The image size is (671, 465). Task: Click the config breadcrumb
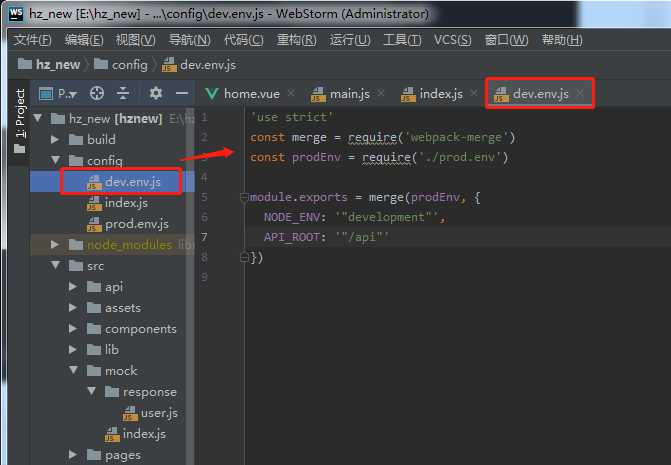(121, 65)
